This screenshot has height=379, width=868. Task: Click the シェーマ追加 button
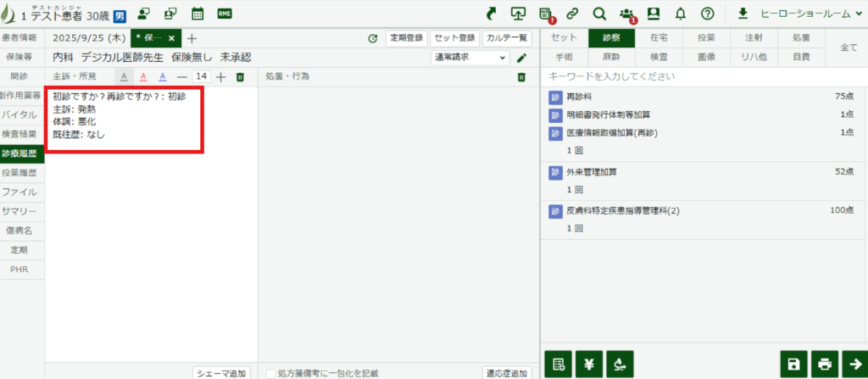coord(221,373)
